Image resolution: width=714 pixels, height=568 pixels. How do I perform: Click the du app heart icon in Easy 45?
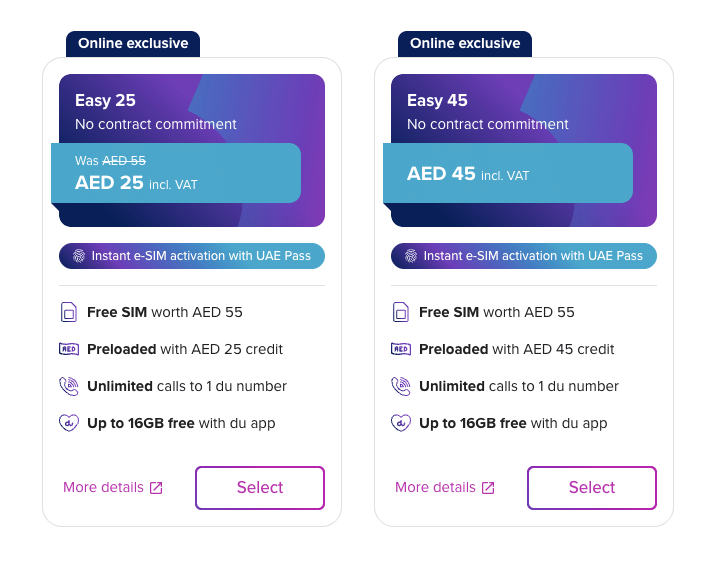[x=401, y=423]
